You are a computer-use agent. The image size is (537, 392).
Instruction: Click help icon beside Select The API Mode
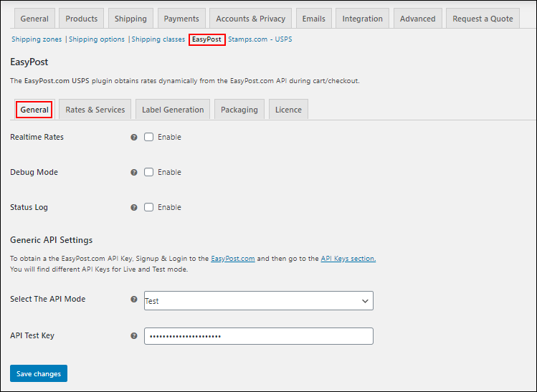134,300
